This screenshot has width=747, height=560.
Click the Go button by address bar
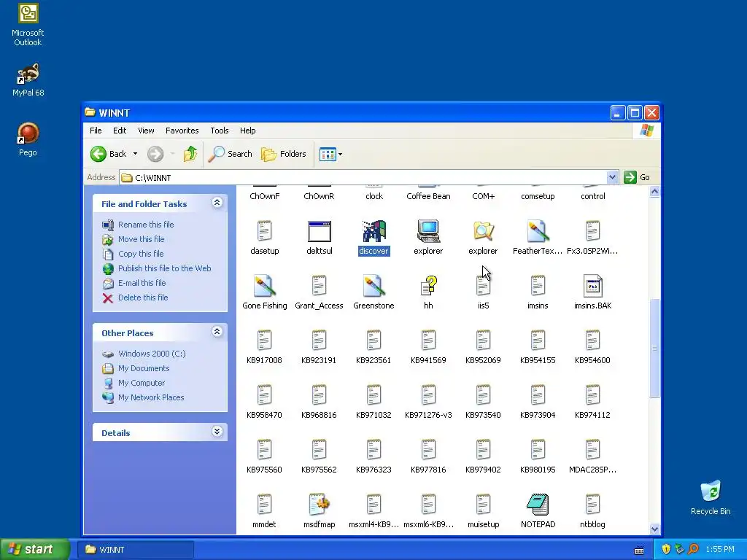point(637,178)
